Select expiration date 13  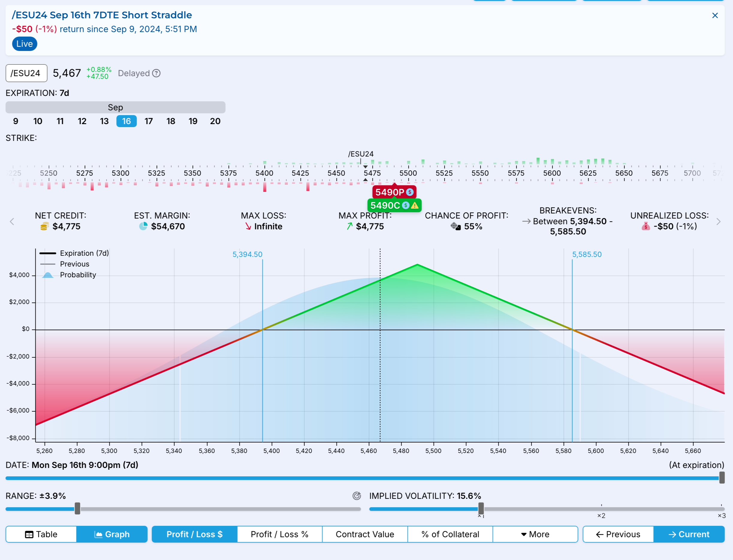[x=104, y=121]
